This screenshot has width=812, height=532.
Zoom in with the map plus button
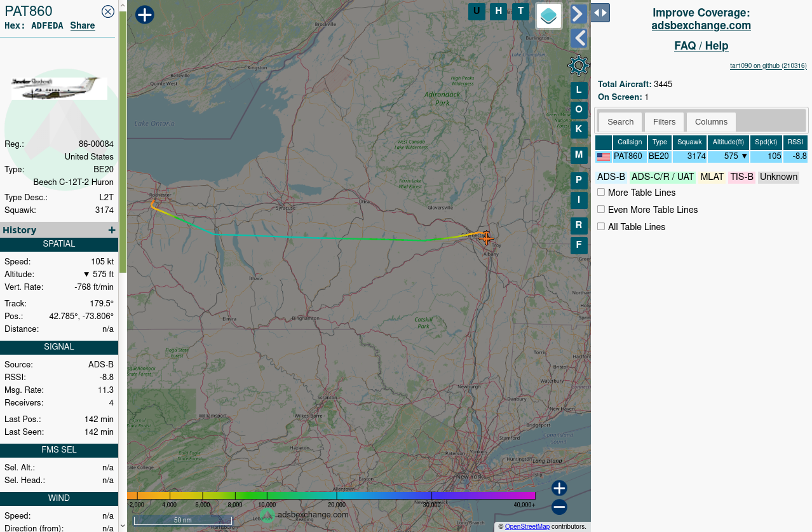559,488
